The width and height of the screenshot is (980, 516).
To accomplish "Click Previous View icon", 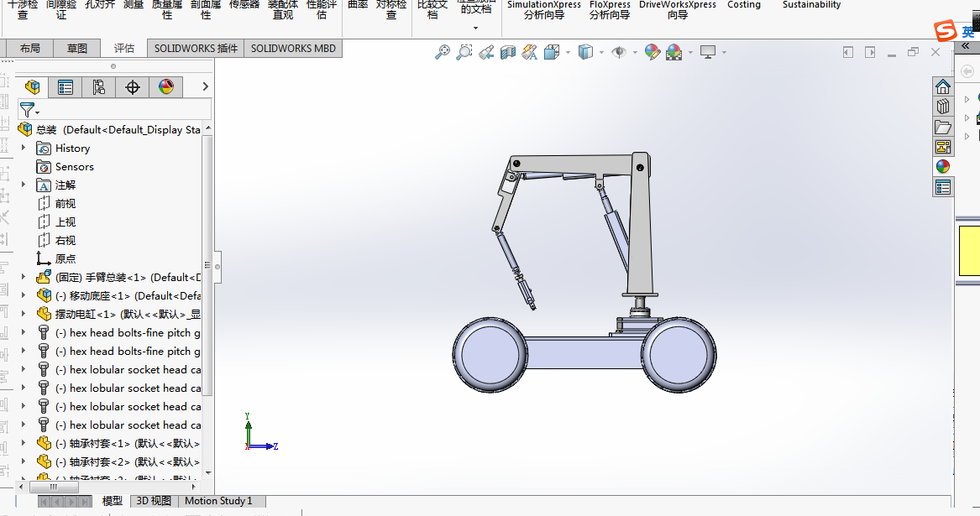I will click(486, 53).
